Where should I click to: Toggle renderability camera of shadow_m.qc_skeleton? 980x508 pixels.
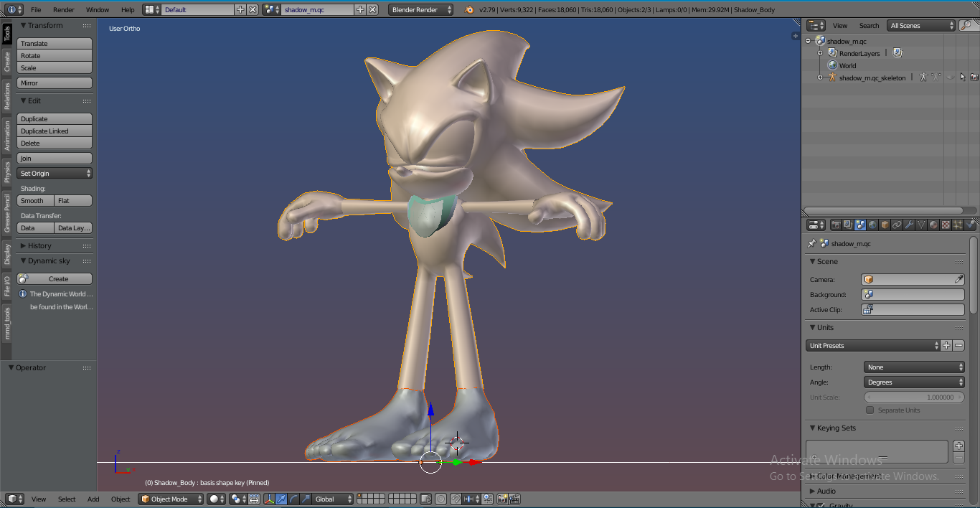point(974,77)
